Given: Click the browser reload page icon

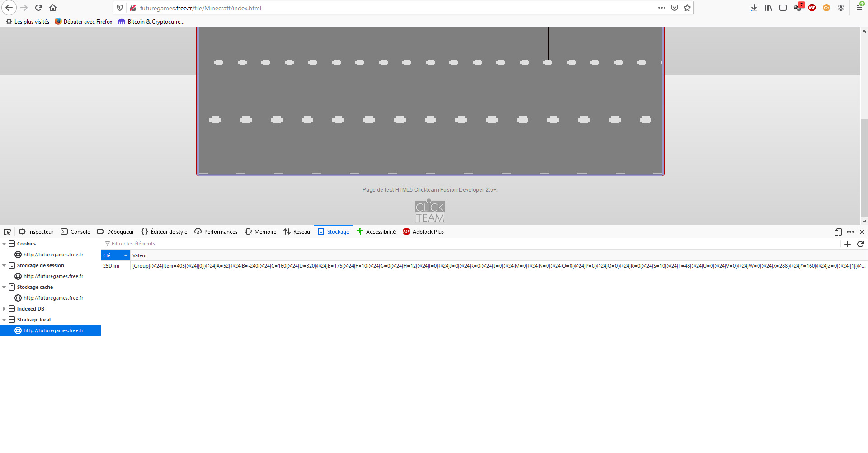Looking at the screenshot, I should coord(38,8).
